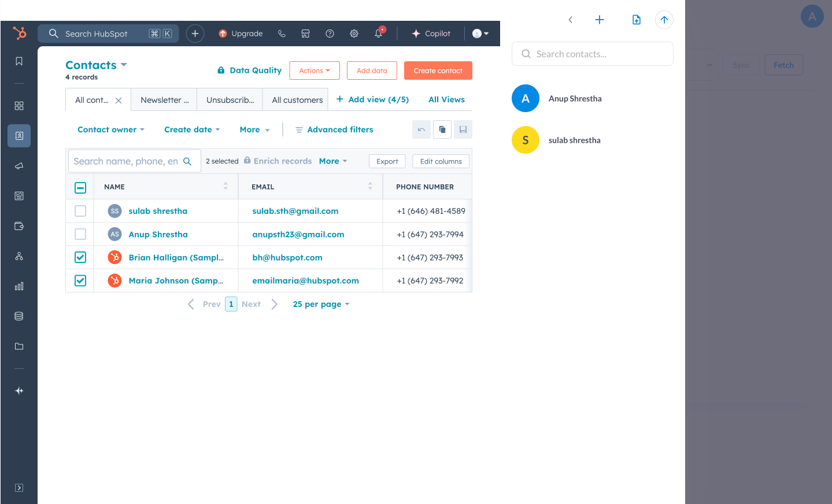This screenshot has width=832, height=504.
Task: Click Add view (4/5)
Action: click(x=372, y=99)
